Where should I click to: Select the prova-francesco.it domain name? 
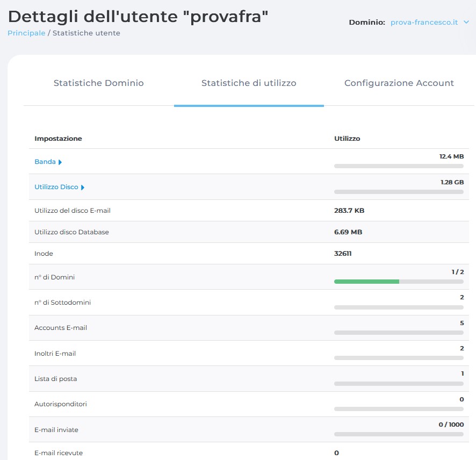pyautogui.click(x=424, y=23)
